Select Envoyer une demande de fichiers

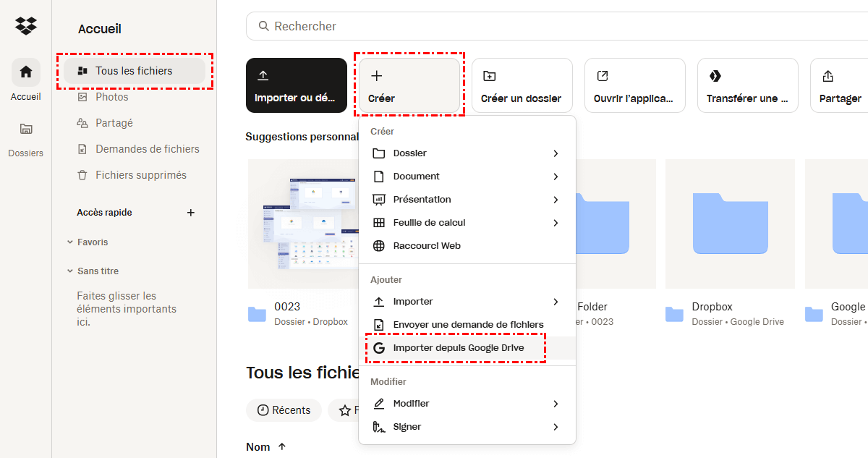[x=467, y=325]
